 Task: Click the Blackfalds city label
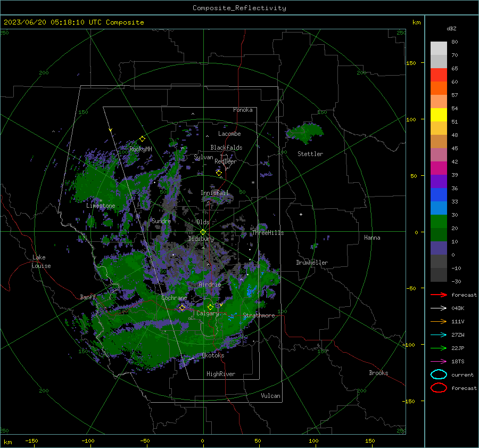[x=226, y=148]
